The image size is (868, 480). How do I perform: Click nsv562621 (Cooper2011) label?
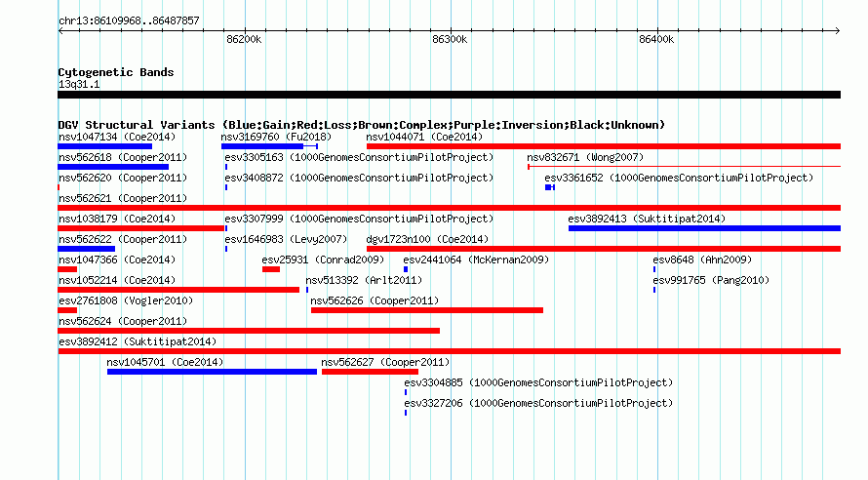tap(123, 198)
